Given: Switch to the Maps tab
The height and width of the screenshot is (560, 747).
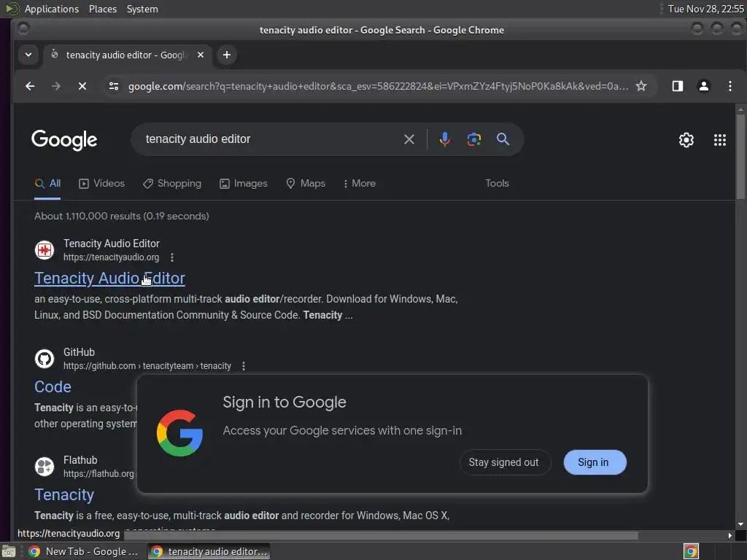Looking at the screenshot, I should tap(306, 183).
